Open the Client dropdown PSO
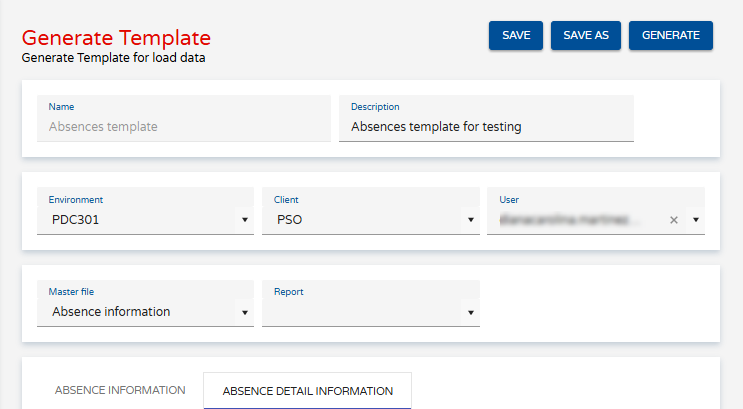The image size is (743, 409). pos(371,211)
